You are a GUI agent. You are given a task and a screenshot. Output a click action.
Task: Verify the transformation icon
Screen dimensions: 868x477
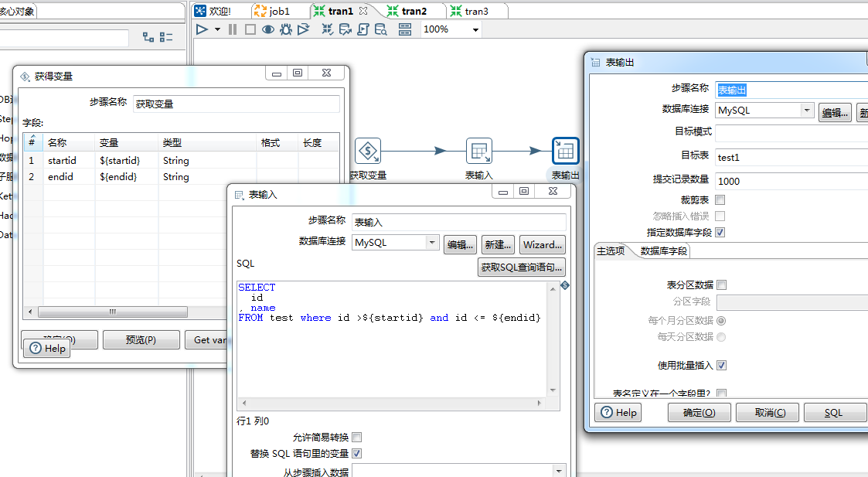click(x=327, y=29)
